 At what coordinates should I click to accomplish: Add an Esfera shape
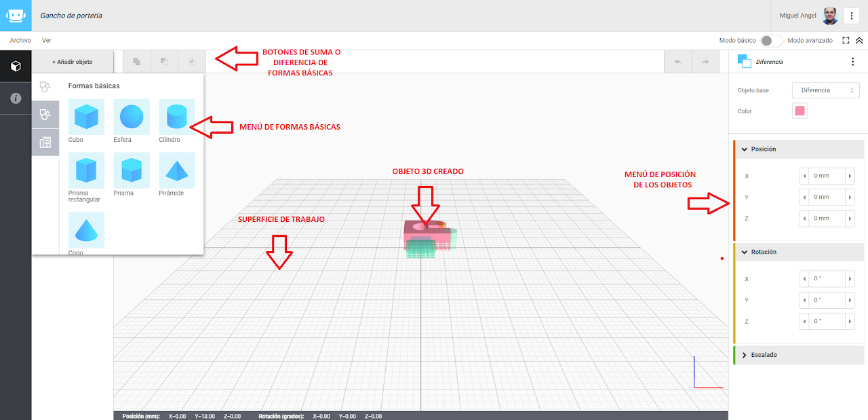point(132,117)
